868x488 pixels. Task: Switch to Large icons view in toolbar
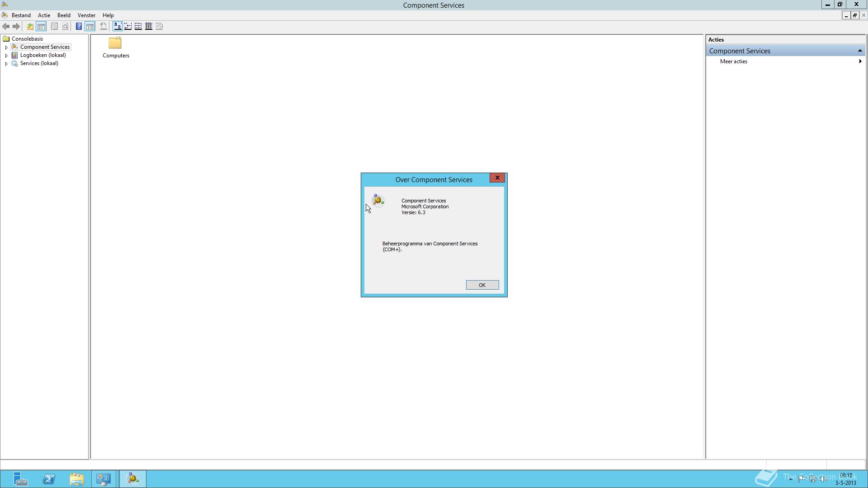118,26
